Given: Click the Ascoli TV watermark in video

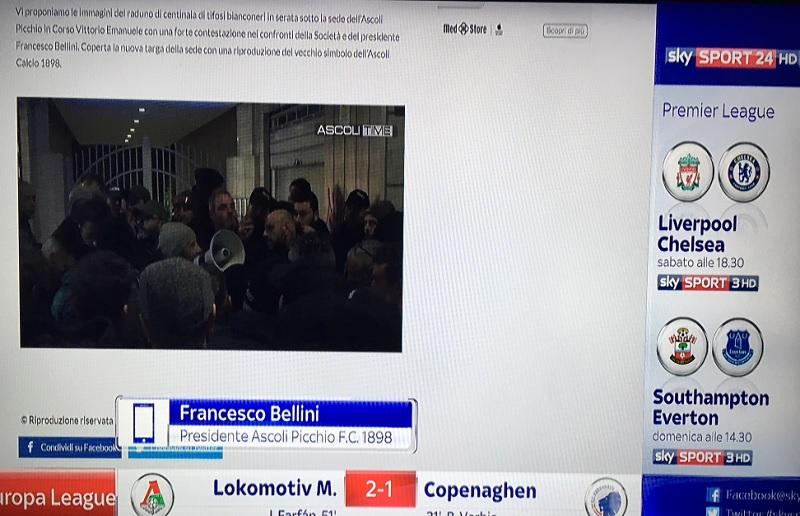Looking at the screenshot, I should (355, 131).
